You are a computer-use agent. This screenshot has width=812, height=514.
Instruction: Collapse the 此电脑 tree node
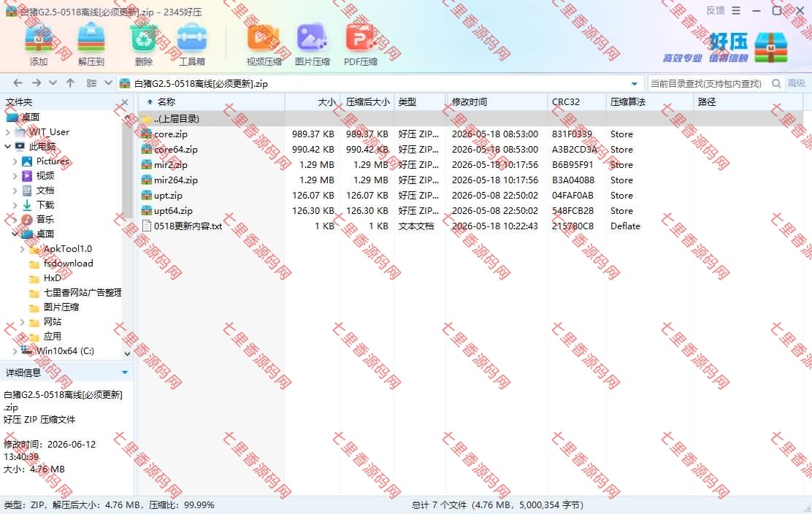tap(7, 147)
